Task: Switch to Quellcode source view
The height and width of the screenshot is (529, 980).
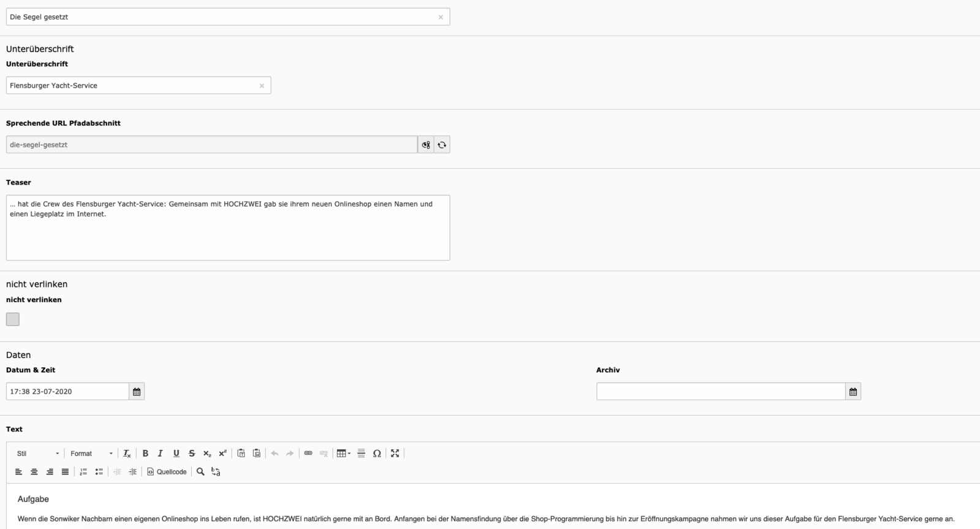Action: [167, 472]
